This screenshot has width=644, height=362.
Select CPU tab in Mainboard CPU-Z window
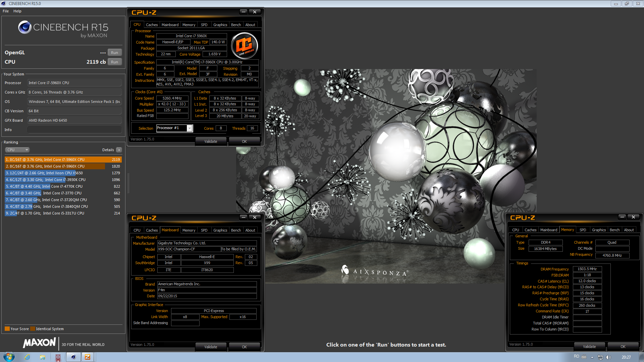click(137, 230)
